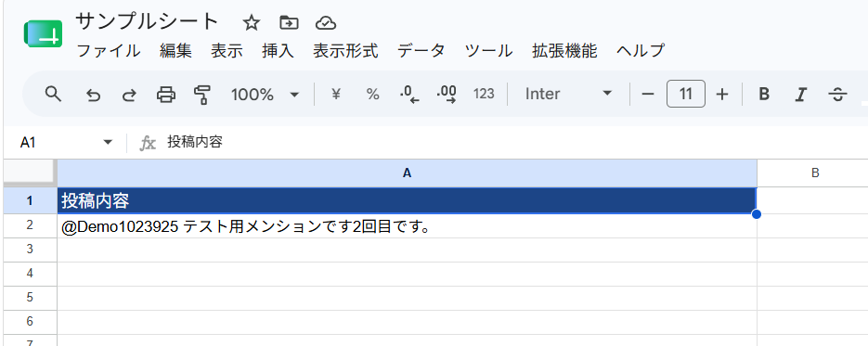This screenshot has height=346, width=868.
Task: Star the サンプルシート document
Action: (x=252, y=22)
